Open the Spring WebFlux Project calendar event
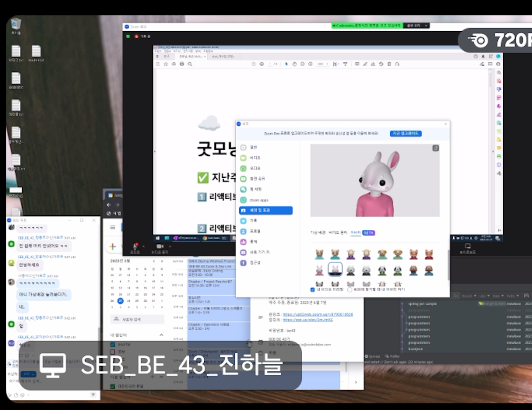 [x=212, y=261]
